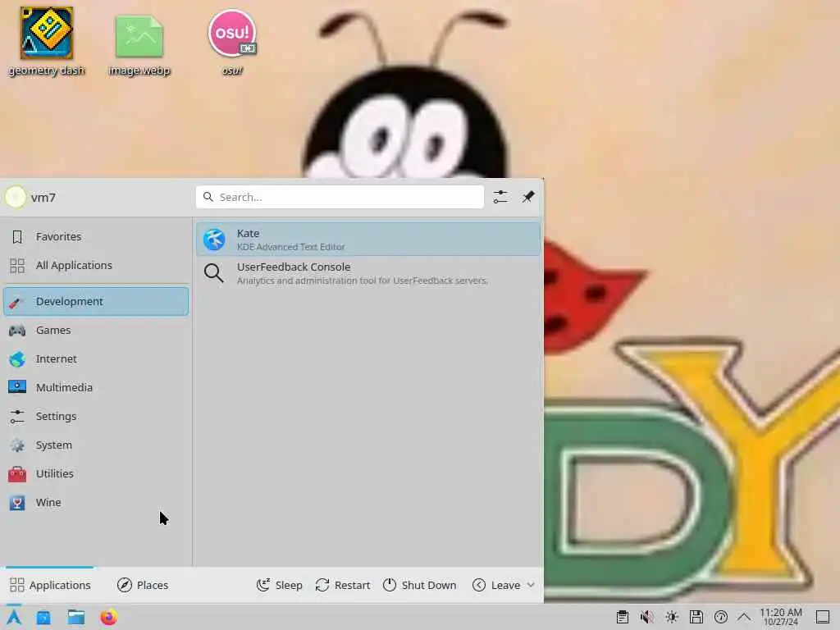The image size is (840, 630).
Task: Open the Settings category
Action: (96, 416)
